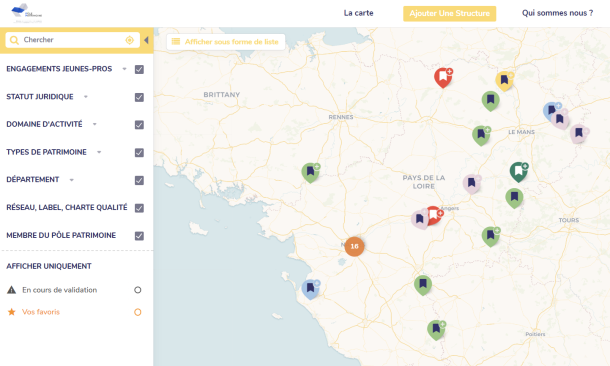The height and width of the screenshot is (366, 610).
Task: Click Afficher sous forme de liste button
Action: (226, 42)
